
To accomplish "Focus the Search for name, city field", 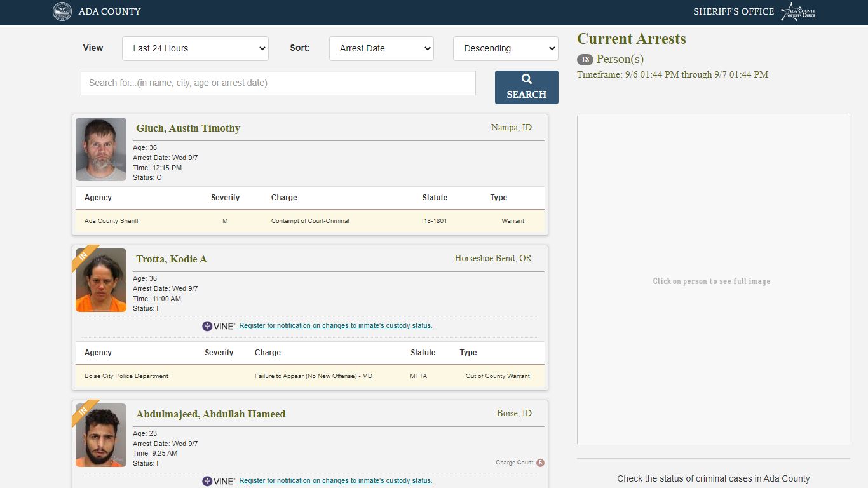I will (x=278, y=83).
